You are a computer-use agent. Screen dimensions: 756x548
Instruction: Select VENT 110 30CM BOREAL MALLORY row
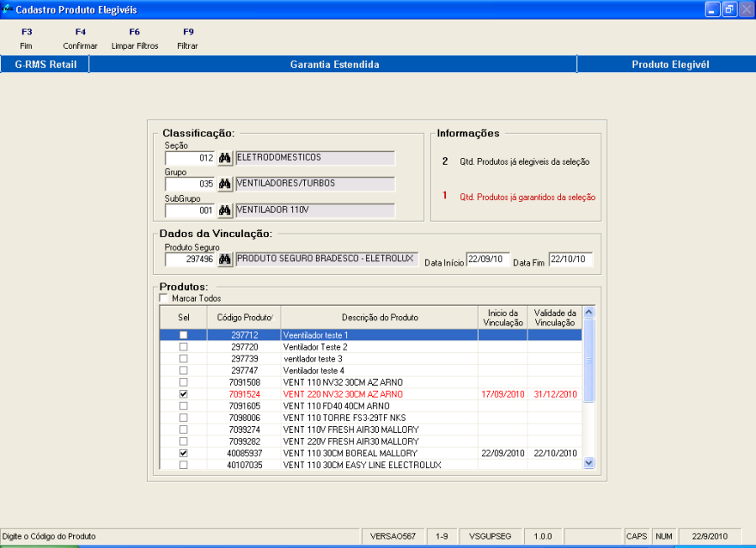click(370, 453)
